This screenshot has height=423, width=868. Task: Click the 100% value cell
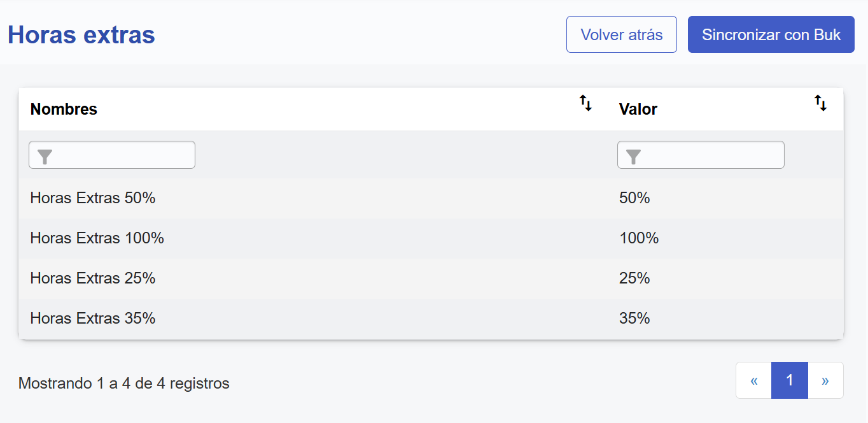639,238
